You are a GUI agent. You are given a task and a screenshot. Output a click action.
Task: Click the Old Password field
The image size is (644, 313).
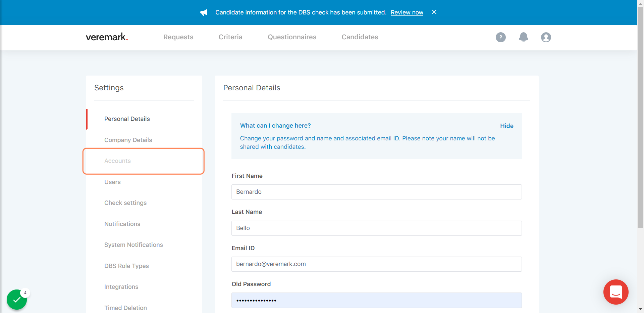(x=376, y=300)
